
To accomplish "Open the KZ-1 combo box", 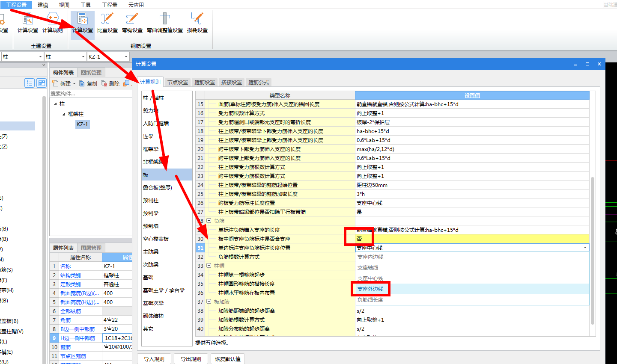I will [x=108, y=56].
